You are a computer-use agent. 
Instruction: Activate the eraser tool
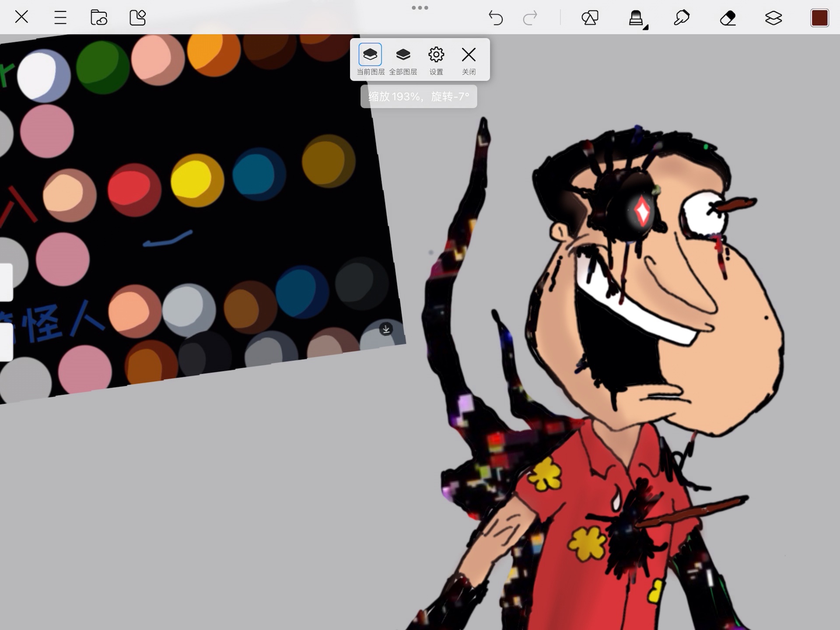[x=728, y=18]
